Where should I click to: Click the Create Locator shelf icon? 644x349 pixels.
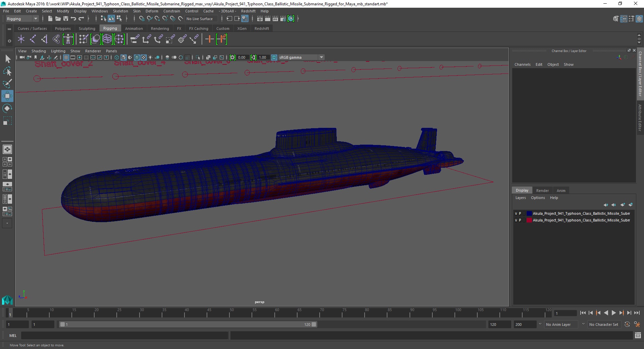pos(21,39)
